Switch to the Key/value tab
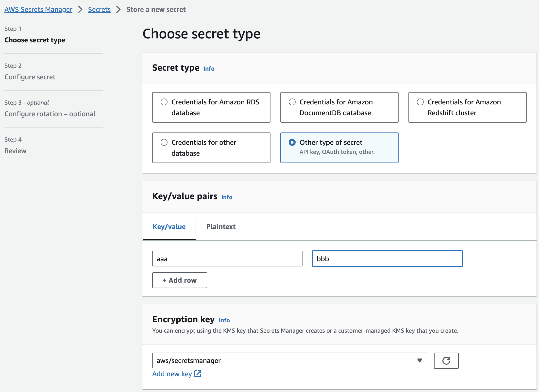This screenshot has height=392, width=539. point(169,227)
